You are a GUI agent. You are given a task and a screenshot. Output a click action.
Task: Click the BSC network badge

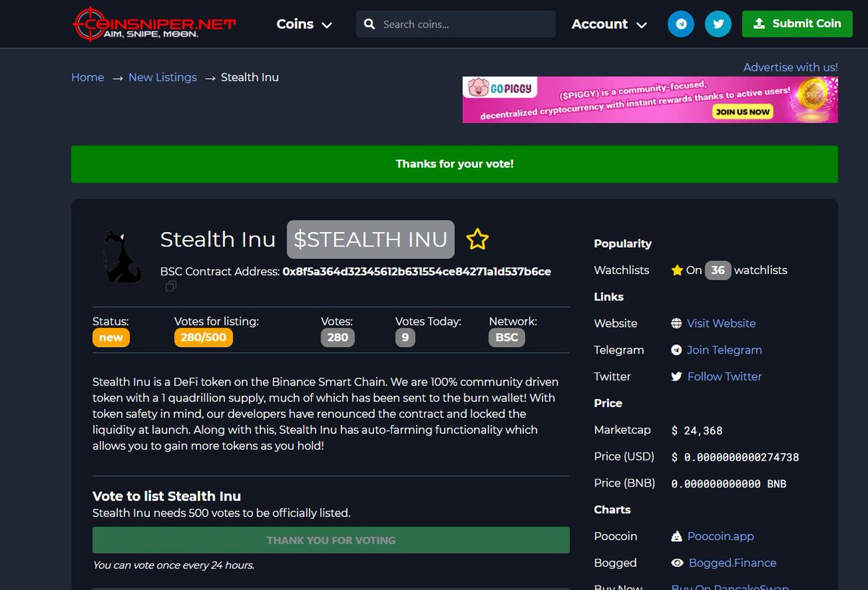[507, 338]
